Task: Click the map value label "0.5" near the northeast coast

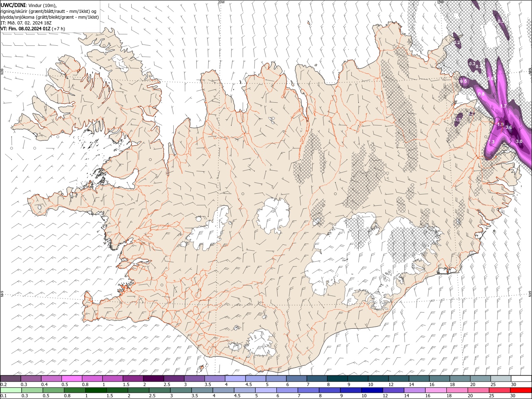Action: click(x=463, y=81)
